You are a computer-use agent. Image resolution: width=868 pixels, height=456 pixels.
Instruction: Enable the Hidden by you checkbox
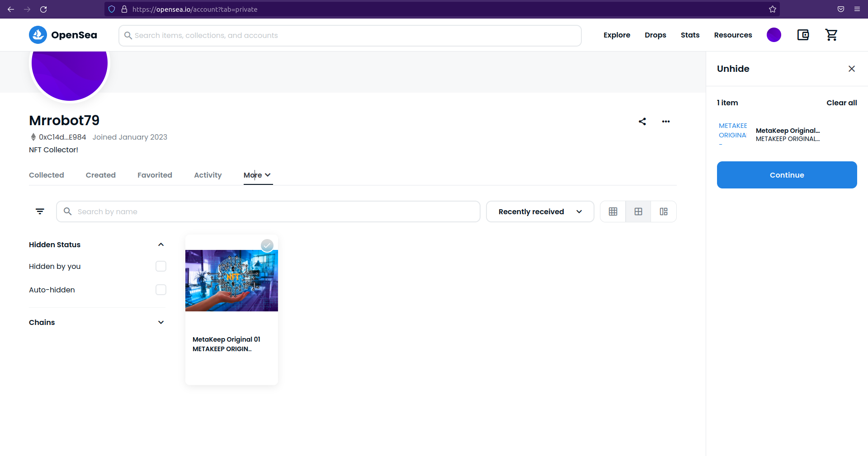pyautogui.click(x=161, y=266)
